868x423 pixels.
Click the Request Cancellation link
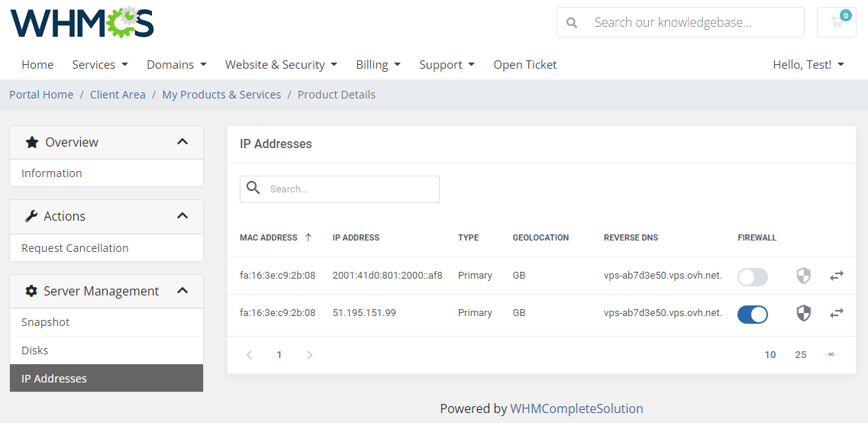[75, 248]
